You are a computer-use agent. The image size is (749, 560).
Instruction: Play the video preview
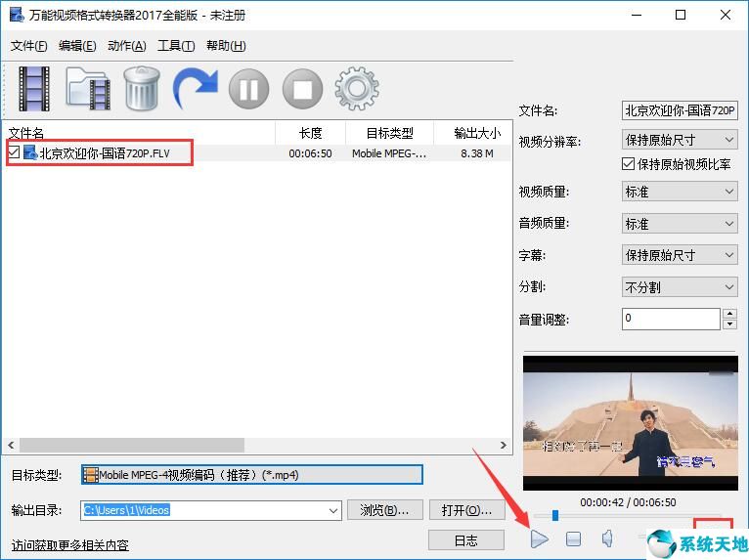click(539, 538)
